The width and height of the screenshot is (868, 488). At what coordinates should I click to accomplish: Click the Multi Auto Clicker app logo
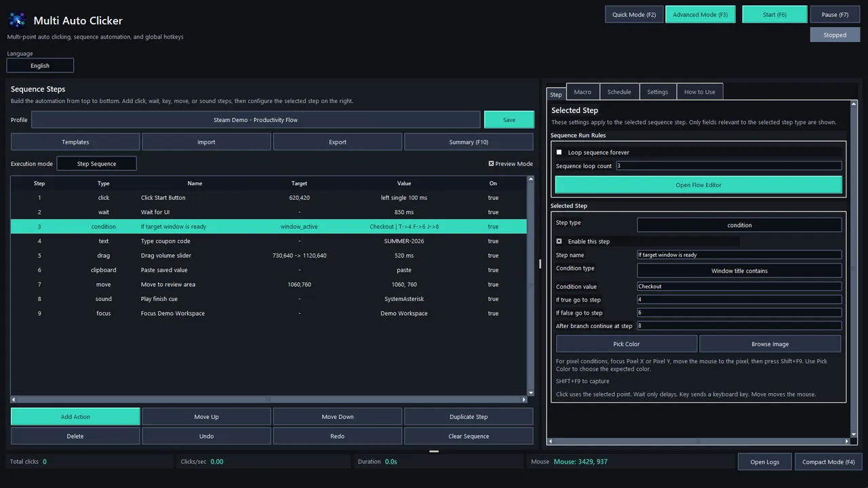pos(17,20)
